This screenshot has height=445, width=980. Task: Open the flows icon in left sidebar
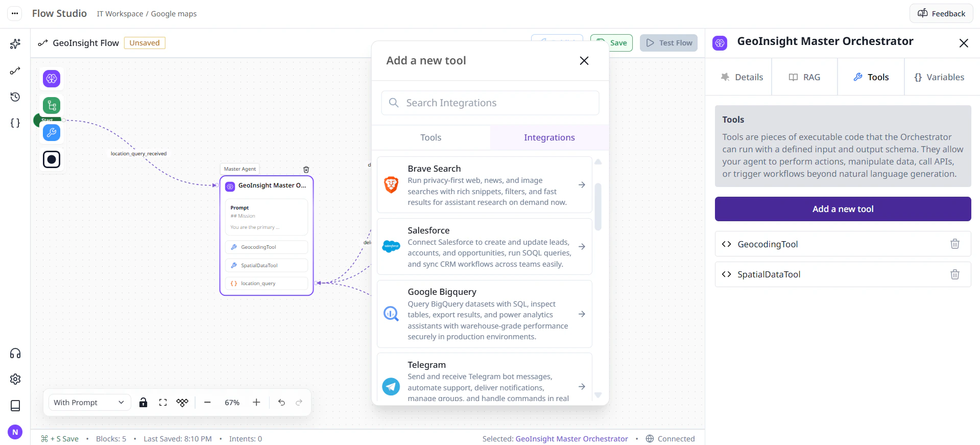click(x=15, y=71)
